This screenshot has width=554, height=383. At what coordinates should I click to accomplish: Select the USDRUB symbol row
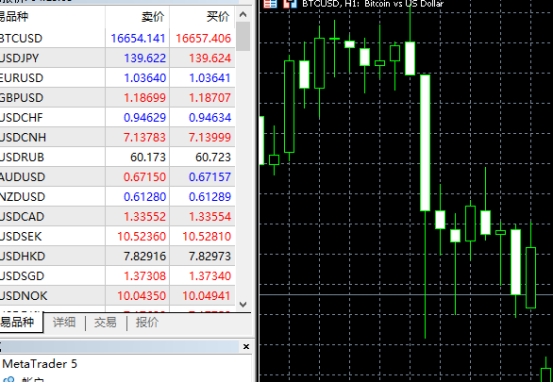(117, 157)
